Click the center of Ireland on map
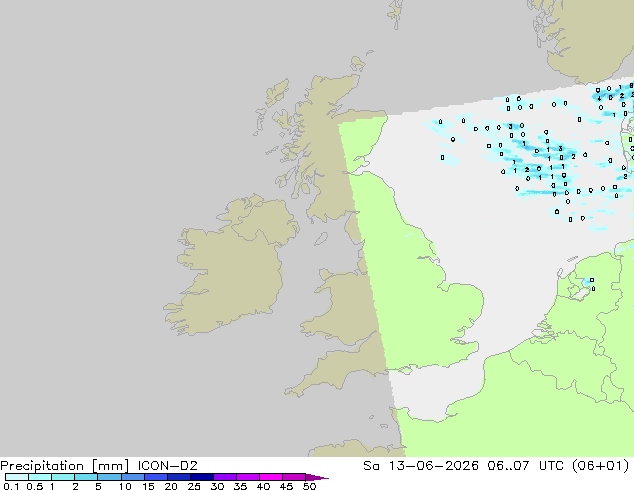 click(232, 269)
